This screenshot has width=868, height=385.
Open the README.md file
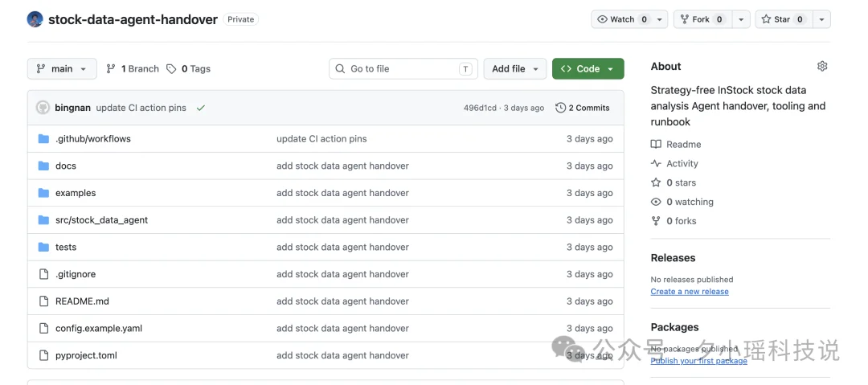point(82,301)
